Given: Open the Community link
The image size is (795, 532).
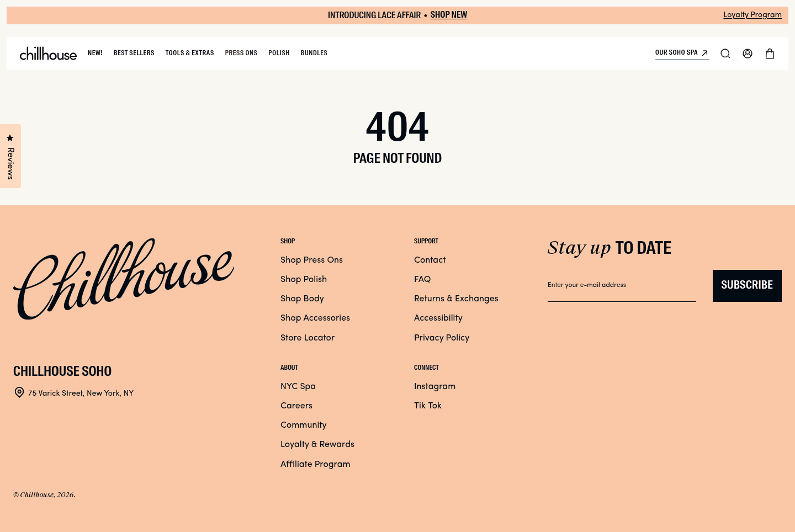Looking at the screenshot, I should pos(304,425).
